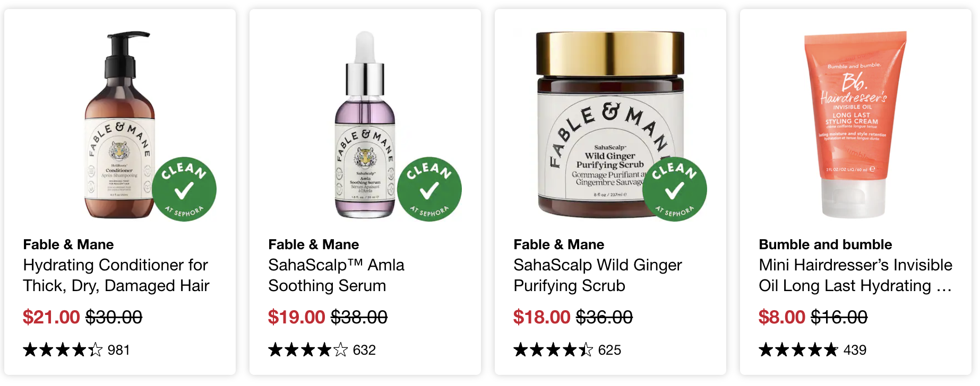
Task: Open the SahaScalp Amla serum dropper image
Action: point(365,125)
